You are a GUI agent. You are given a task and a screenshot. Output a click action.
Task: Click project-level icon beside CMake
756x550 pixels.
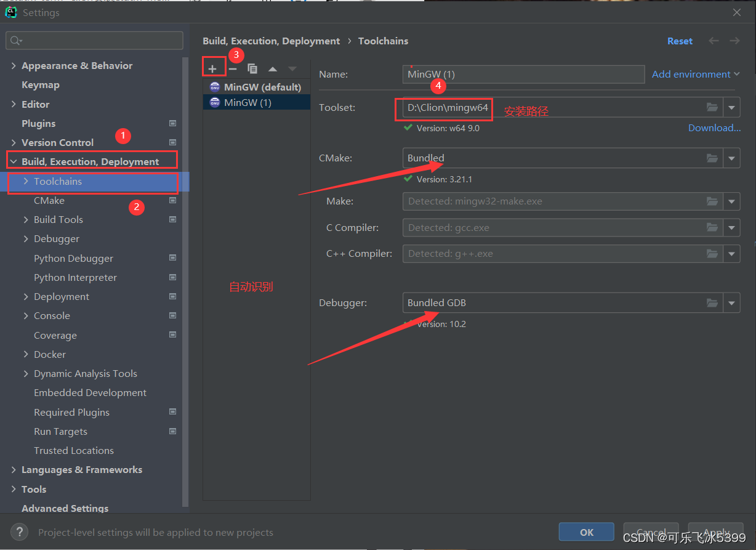pos(172,200)
